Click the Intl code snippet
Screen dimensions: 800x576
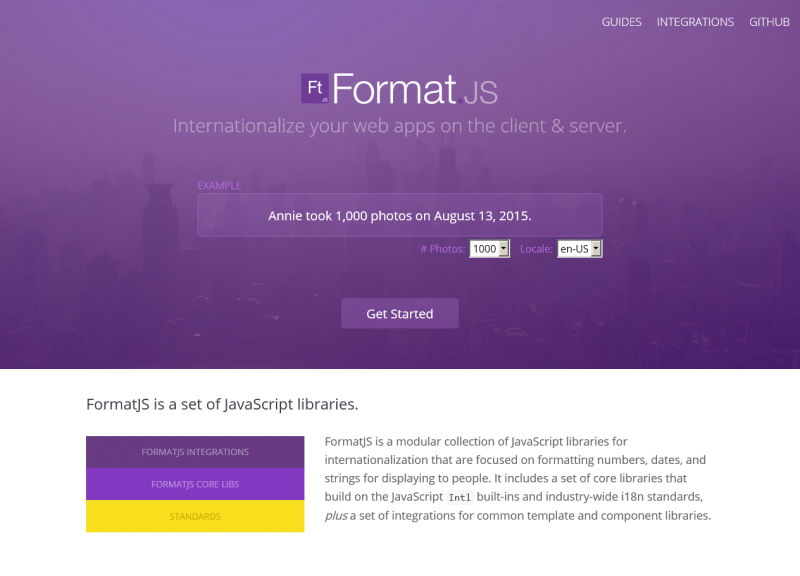point(459,497)
